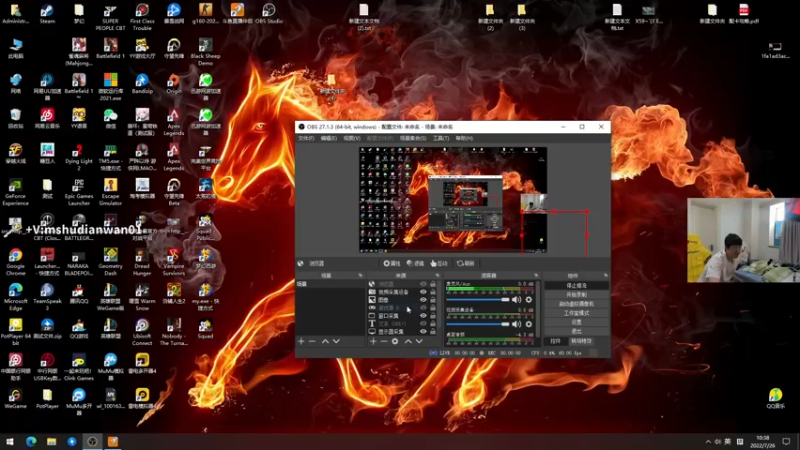Open OBS 设置 settings button

577,322
